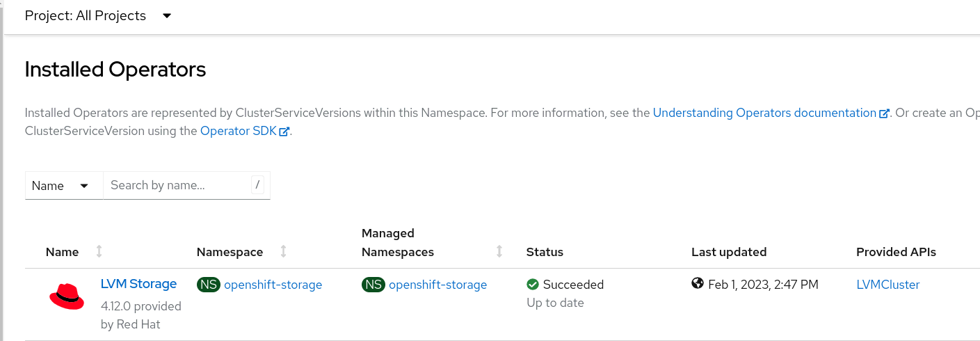Open openshift-storage link under Managed Namespaces

437,285
